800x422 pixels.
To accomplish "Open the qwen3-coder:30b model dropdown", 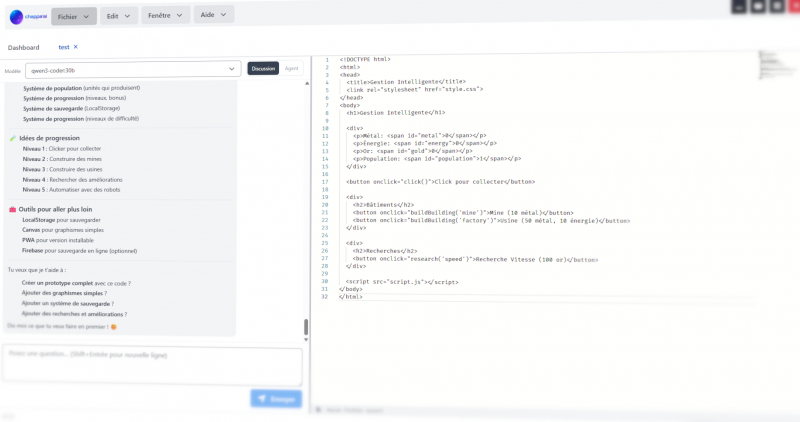I will (133, 69).
